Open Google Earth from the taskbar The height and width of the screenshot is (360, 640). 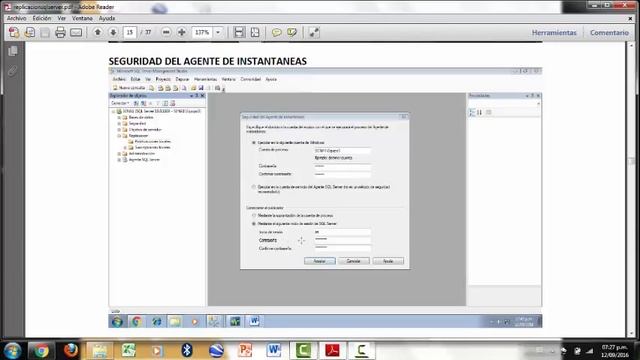click(x=216, y=351)
